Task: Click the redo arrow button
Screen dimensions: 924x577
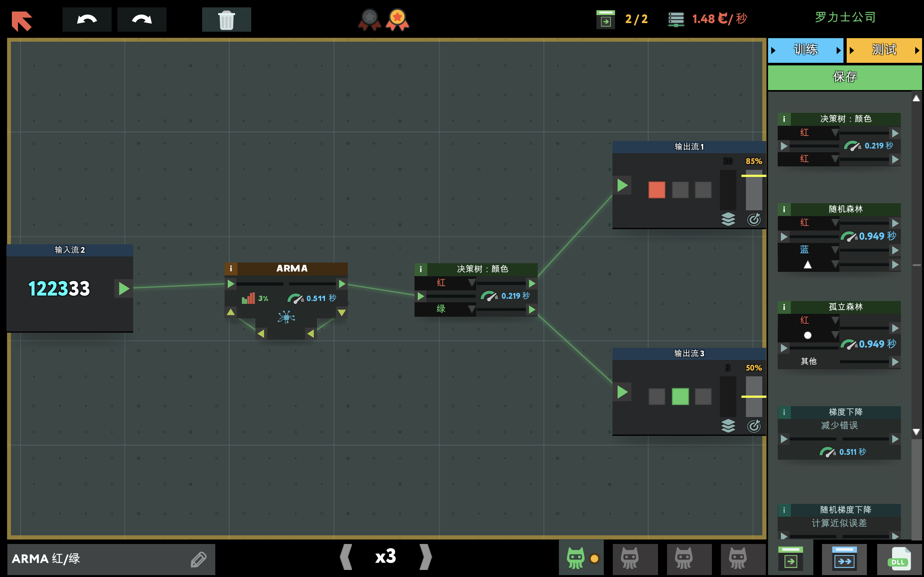Action: 142,20
